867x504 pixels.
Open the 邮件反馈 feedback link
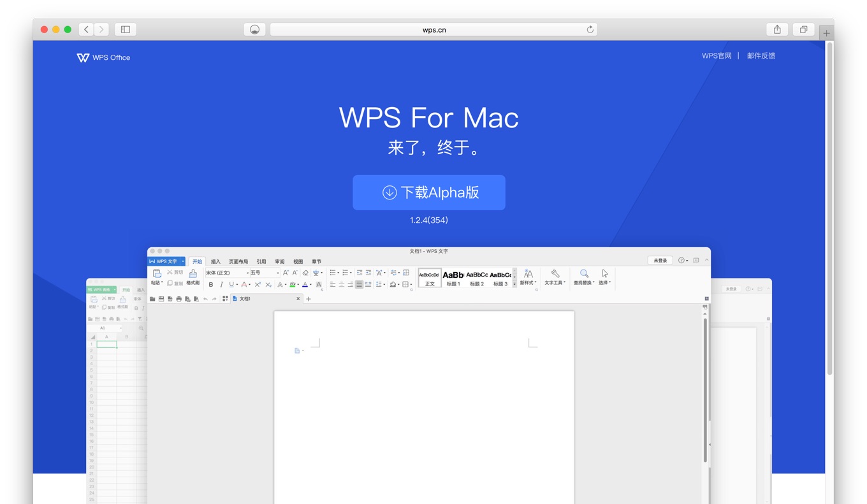761,56
